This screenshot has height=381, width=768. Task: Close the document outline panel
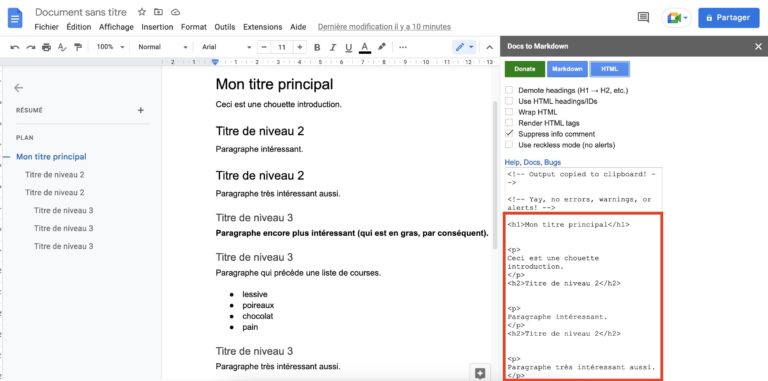point(19,88)
